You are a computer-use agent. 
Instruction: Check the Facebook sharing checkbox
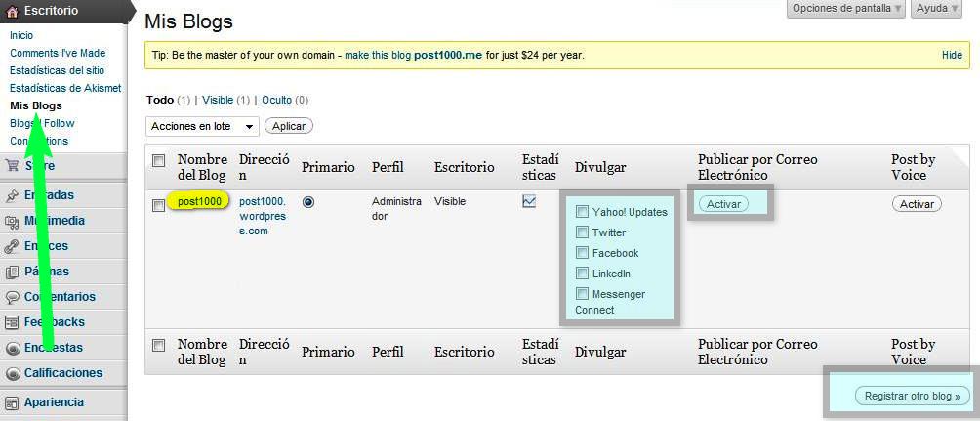pyautogui.click(x=582, y=253)
